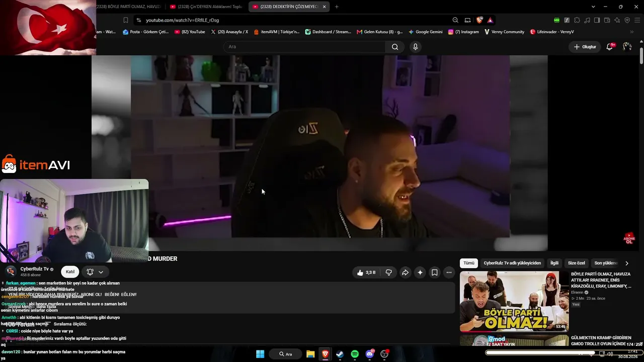Select the Son yüklenenler filter chip
This screenshot has height=362, width=644.
[x=605, y=263]
